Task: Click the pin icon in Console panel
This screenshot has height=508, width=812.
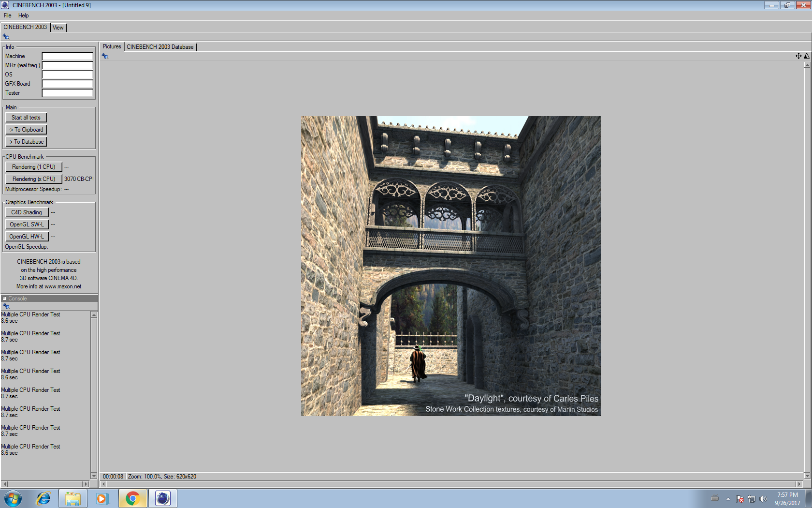Action: pos(6,306)
